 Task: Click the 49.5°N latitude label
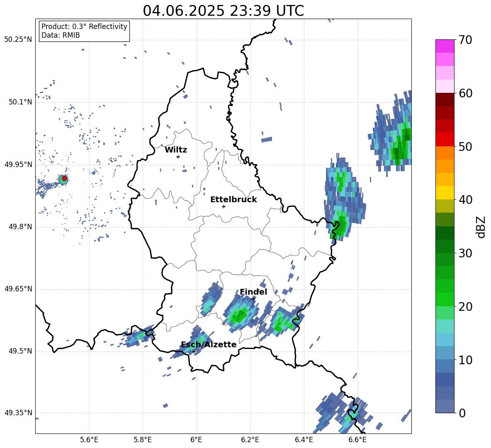tap(20, 351)
